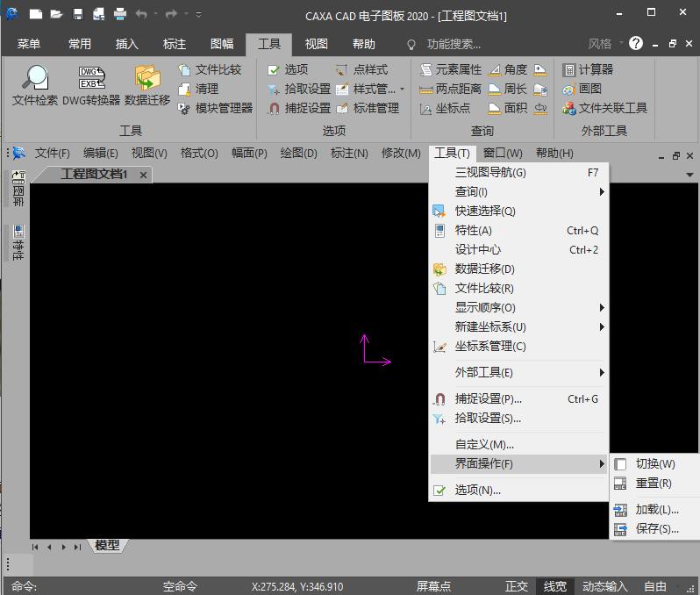This screenshot has width=700, height=595.
Task: Open the 文件检索 file search tool
Action: (x=35, y=85)
